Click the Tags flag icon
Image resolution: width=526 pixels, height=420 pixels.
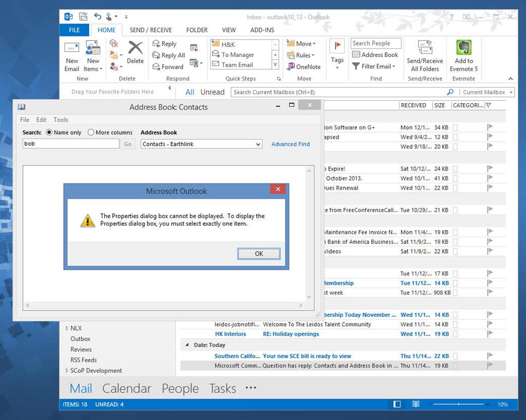coord(337,46)
